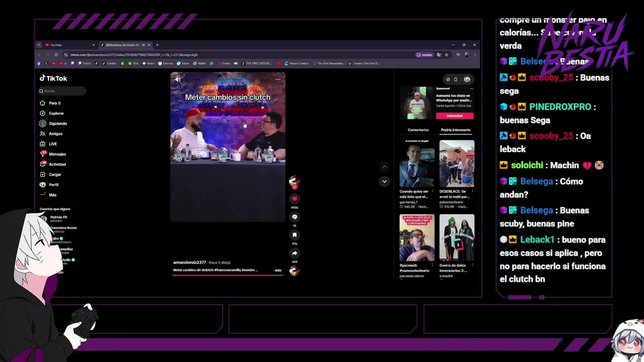Open the video comments bubble icon
This screenshot has width=644, height=362.
click(295, 217)
